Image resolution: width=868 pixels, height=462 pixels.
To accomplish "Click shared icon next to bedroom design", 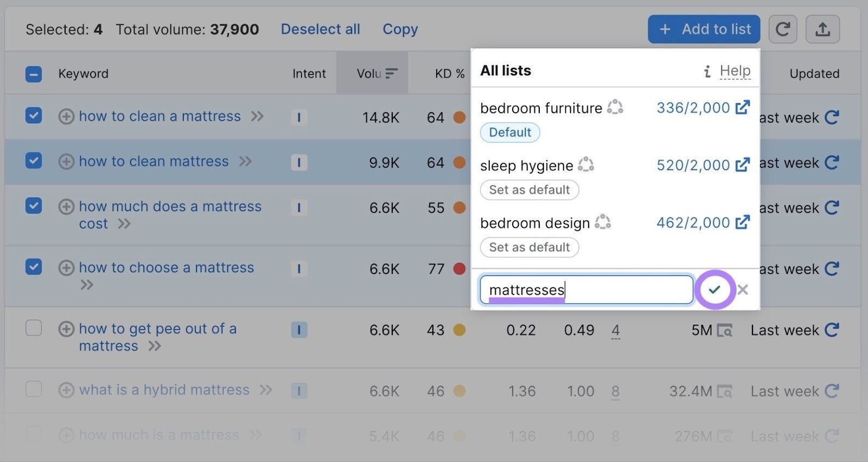I will (x=603, y=222).
